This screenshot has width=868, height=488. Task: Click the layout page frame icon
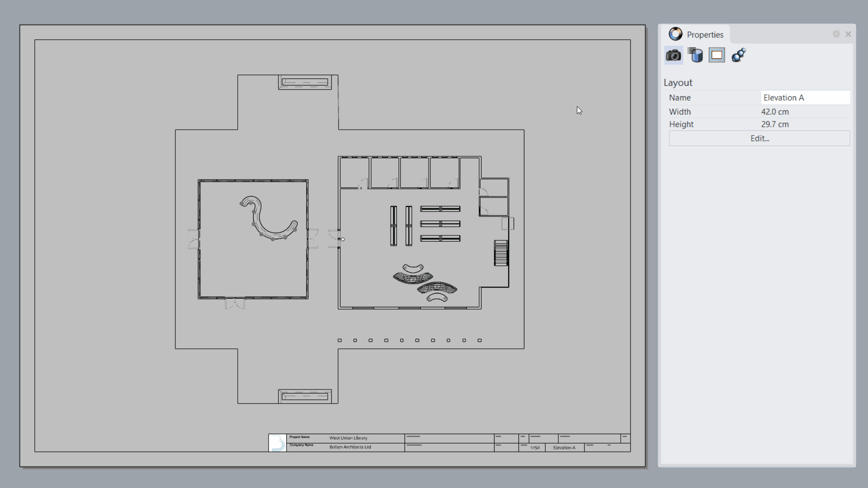pos(717,55)
